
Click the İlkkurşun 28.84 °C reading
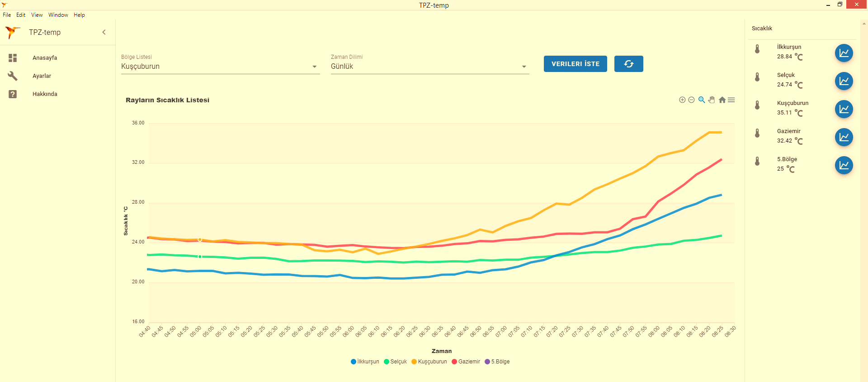tap(790, 57)
